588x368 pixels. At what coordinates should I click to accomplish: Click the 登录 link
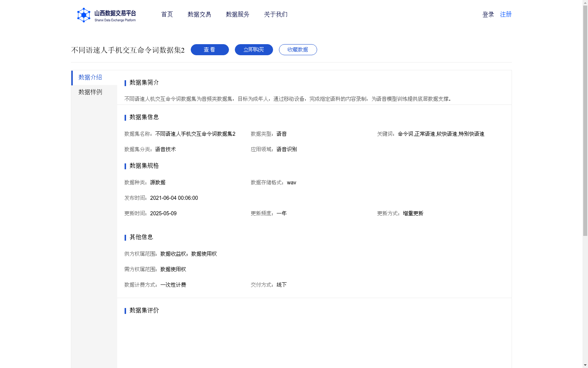(x=488, y=14)
